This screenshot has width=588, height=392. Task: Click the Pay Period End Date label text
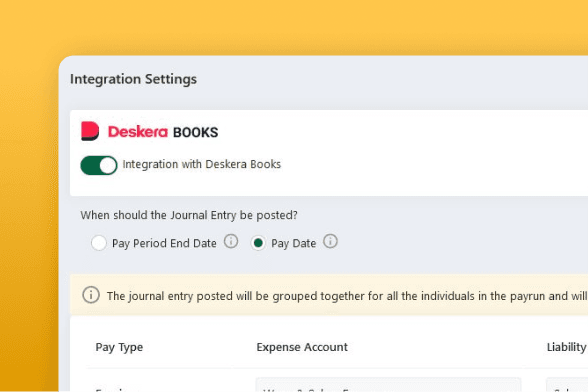click(x=164, y=243)
